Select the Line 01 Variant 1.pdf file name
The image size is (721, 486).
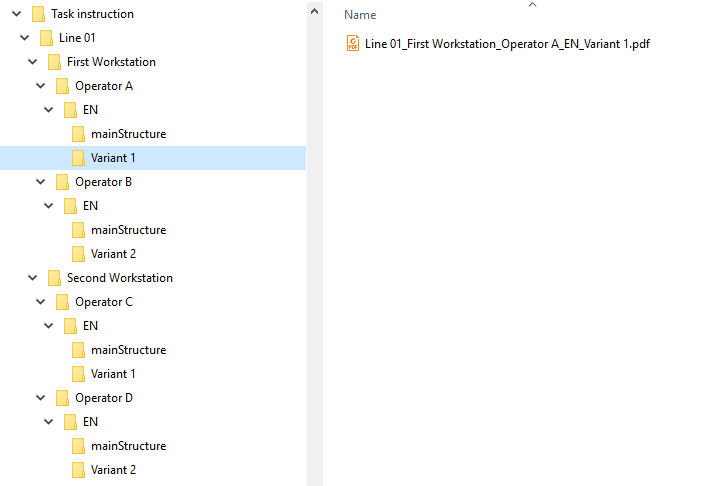(508, 43)
